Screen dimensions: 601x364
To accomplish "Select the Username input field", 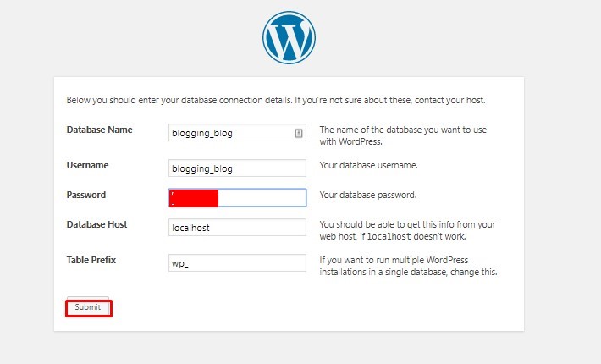I will pyautogui.click(x=237, y=168).
